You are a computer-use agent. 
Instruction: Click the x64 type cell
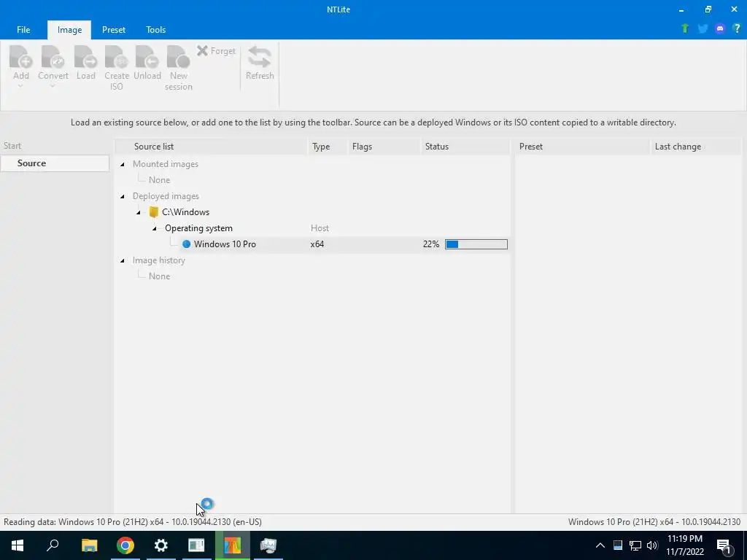click(317, 244)
